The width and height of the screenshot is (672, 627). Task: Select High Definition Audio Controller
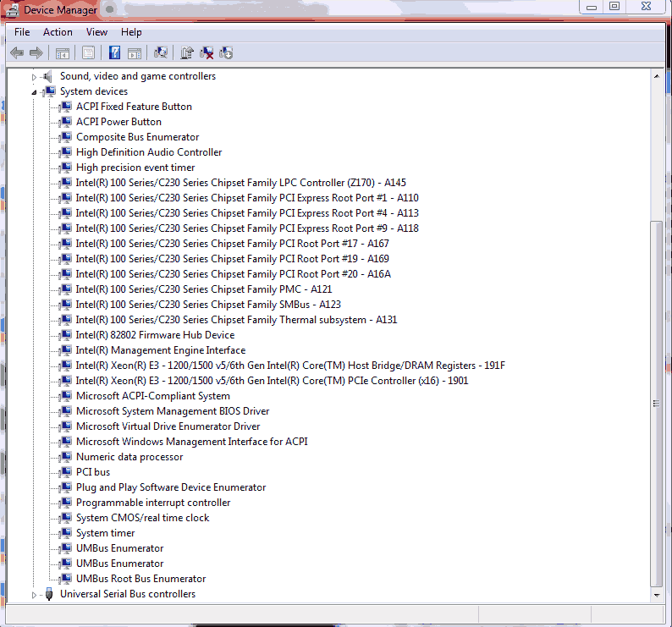coord(149,152)
